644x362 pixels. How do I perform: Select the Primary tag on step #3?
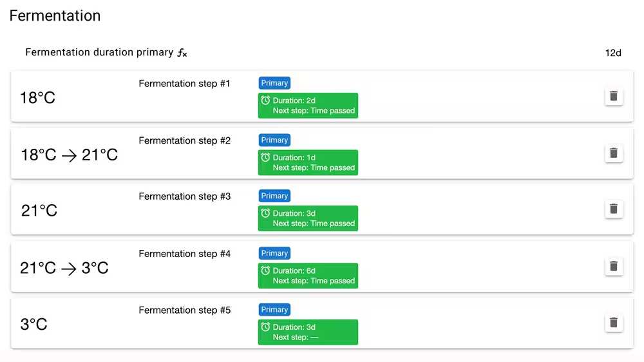point(274,196)
